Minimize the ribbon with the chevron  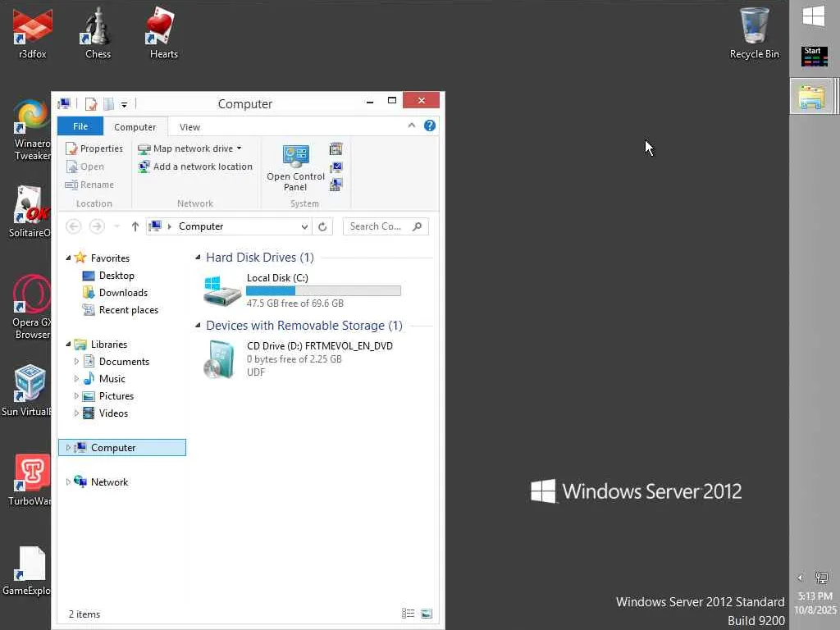click(x=412, y=126)
